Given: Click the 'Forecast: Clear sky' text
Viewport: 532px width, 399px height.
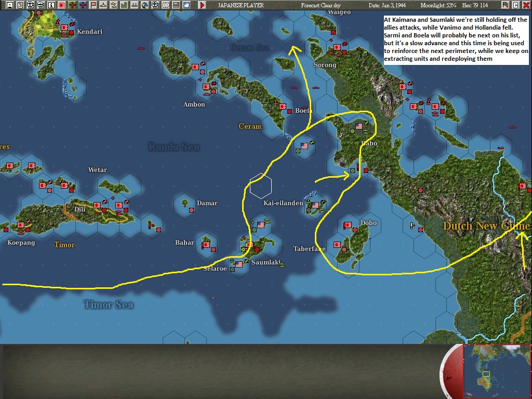Looking at the screenshot, I should (321, 5).
